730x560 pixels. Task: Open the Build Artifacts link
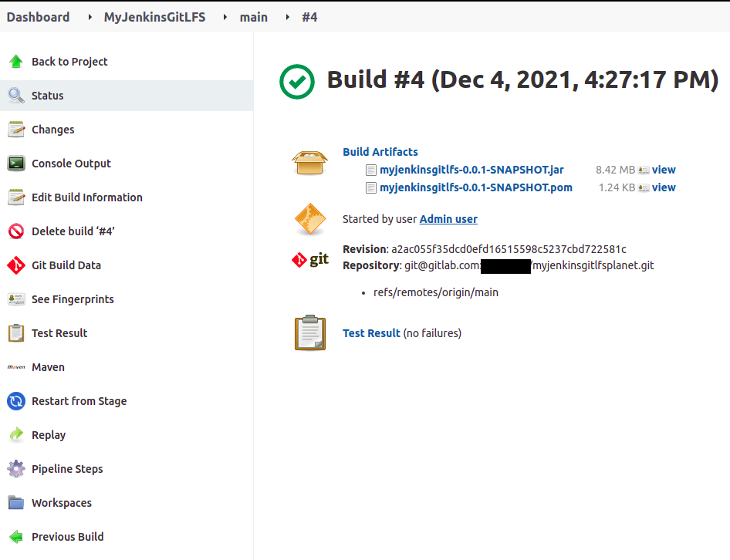380,151
